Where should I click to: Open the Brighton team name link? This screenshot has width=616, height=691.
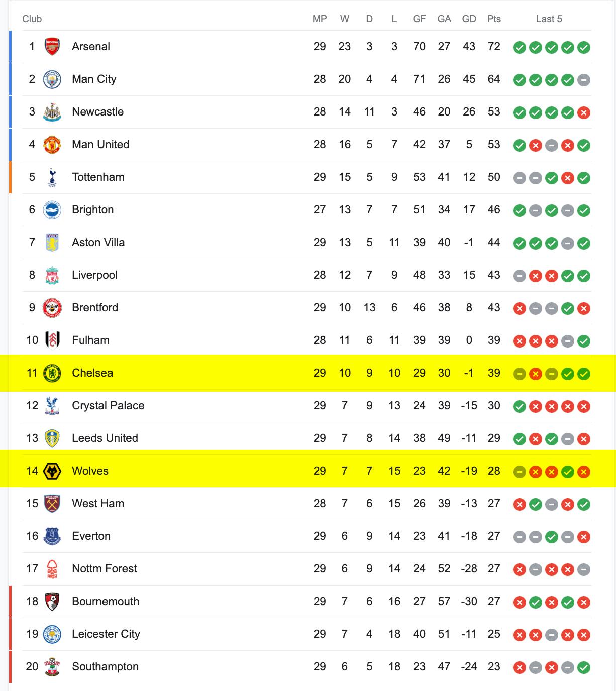pos(93,210)
